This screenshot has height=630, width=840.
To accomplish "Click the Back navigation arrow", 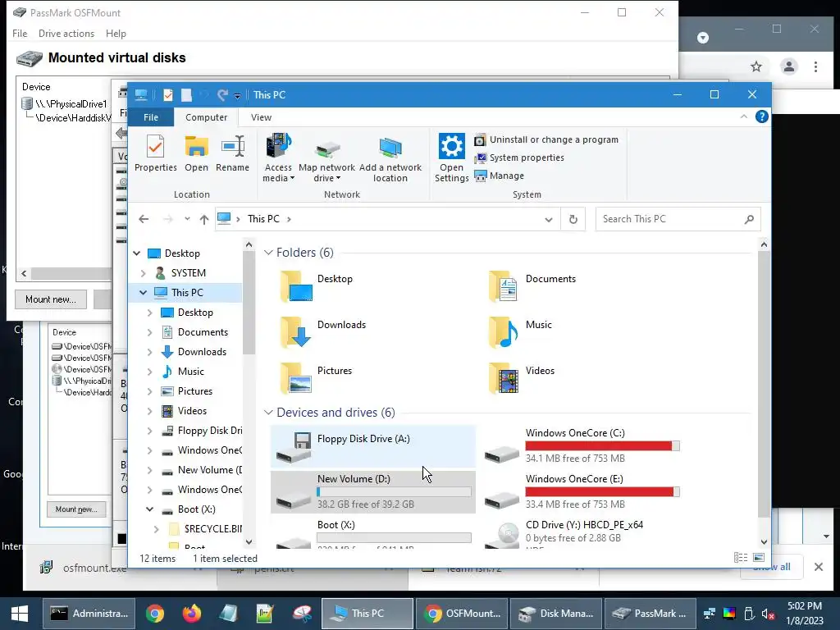I will (x=144, y=219).
